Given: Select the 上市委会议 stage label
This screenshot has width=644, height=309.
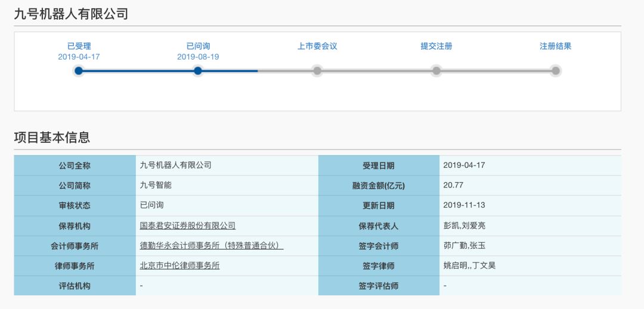Looking at the screenshot, I should (x=317, y=46).
